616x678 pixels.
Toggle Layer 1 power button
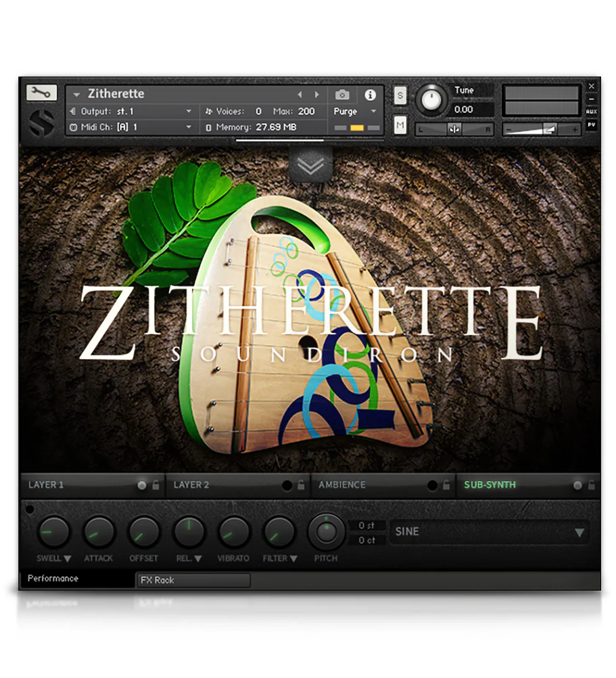[x=141, y=484]
